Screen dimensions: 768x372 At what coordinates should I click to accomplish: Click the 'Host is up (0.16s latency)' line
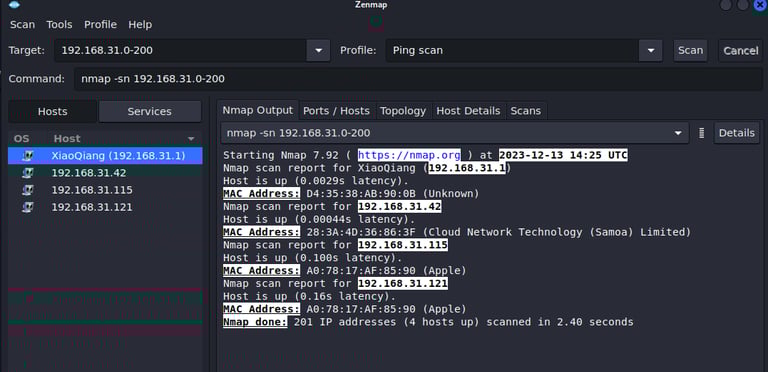pos(309,296)
